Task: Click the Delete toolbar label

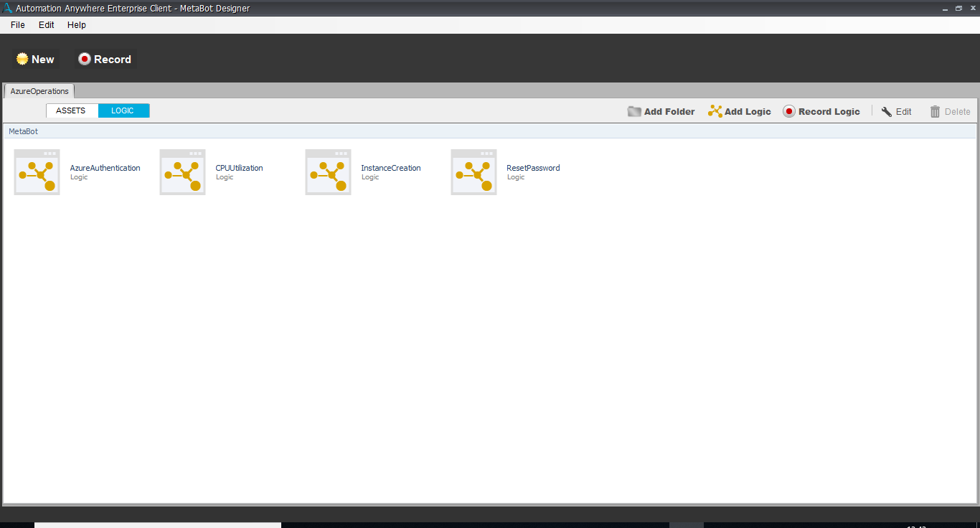Action: (x=958, y=111)
